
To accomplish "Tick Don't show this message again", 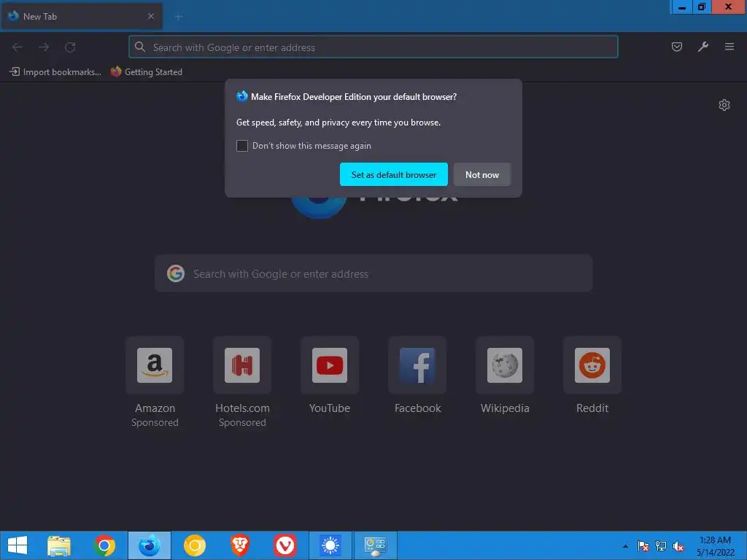I will point(242,146).
